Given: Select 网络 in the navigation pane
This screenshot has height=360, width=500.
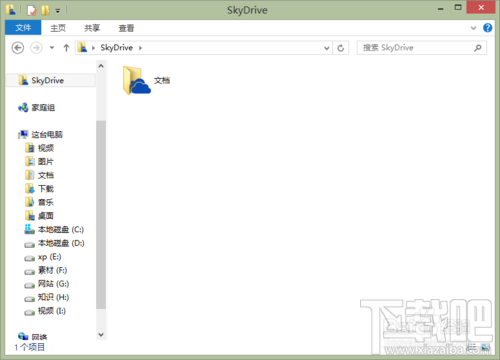Looking at the screenshot, I should tap(39, 337).
